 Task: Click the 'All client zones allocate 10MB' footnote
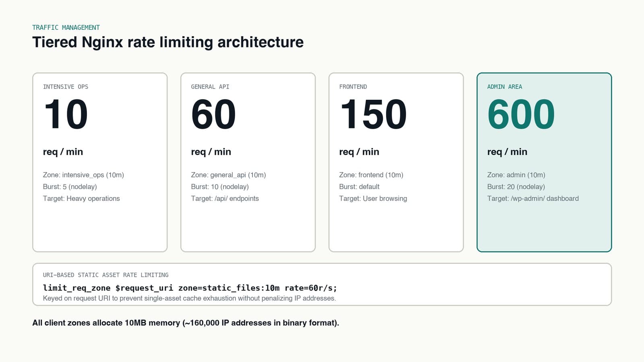tap(186, 323)
